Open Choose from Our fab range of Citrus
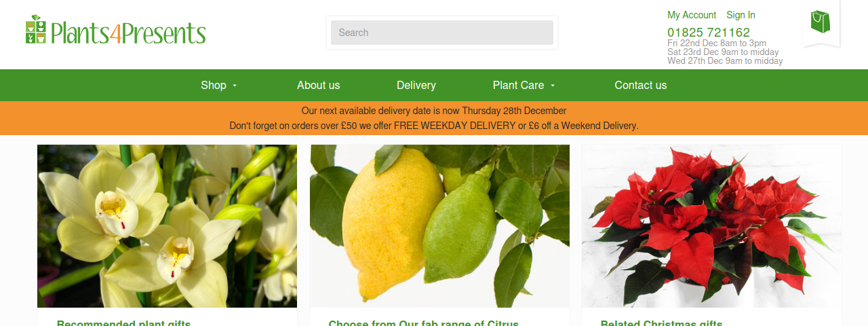Viewport: 868px width, 326px height. (424, 323)
